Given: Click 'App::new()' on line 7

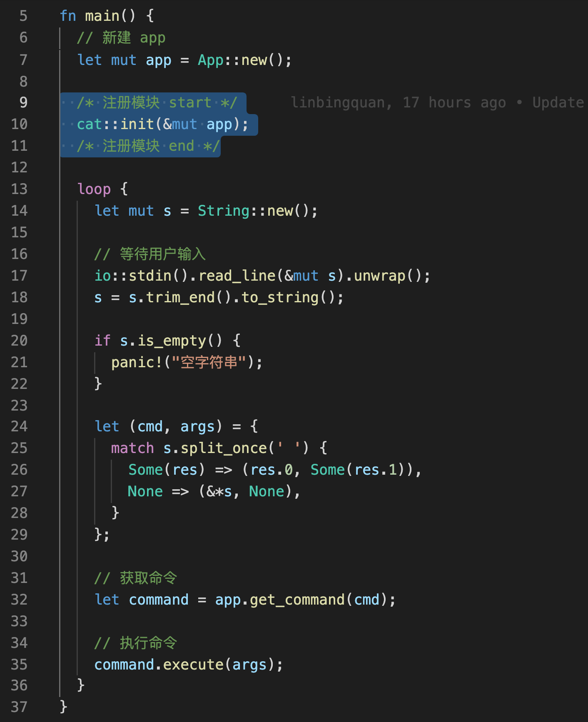Looking at the screenshot, I should click(x=240, y=60).
